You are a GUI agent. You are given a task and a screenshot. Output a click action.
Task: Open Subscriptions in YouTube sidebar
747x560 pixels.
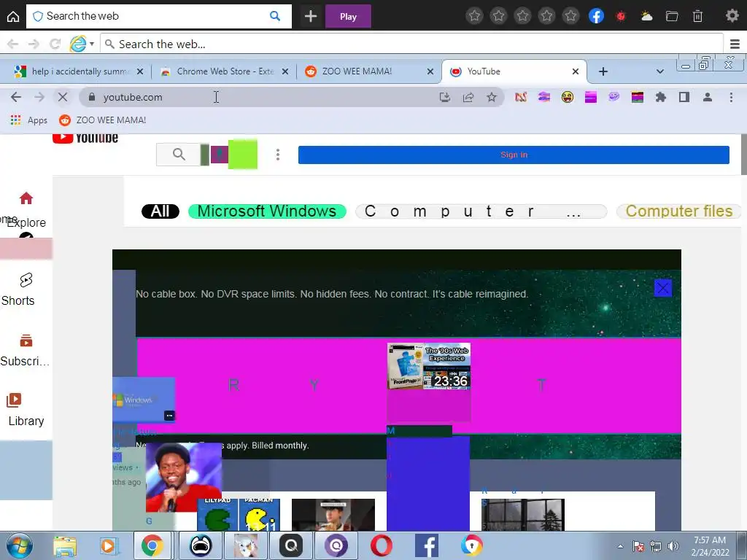pos(25,350)
